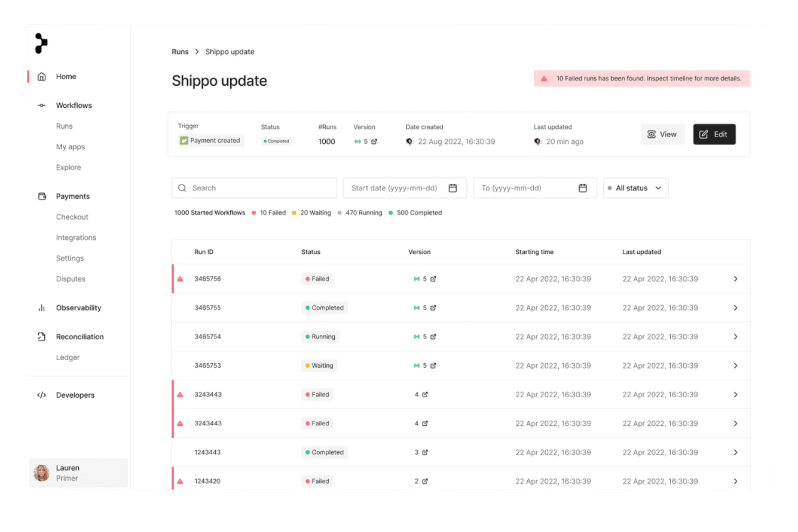Click the Starting time column header
798x532 pixels.
(x=534, y=252)
